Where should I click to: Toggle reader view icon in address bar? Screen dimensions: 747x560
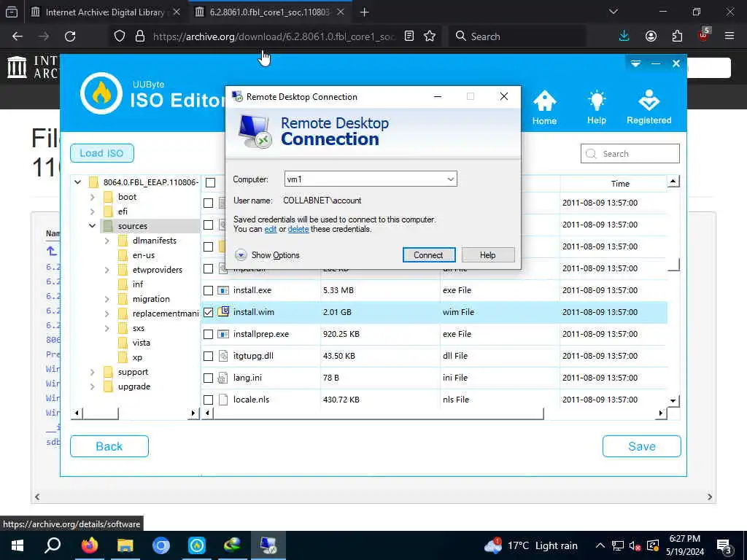click(x=409, y=36)
